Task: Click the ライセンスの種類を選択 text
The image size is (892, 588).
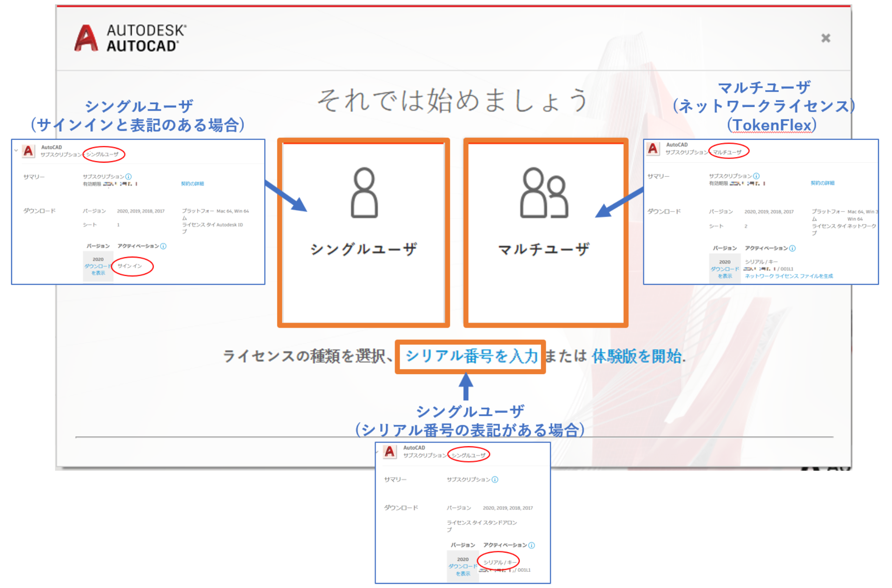Action: 304,357
